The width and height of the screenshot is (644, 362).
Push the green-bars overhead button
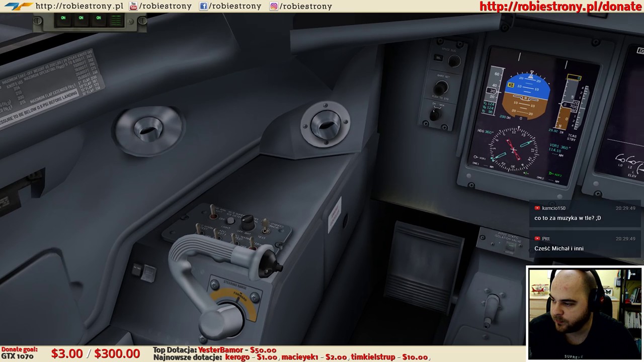tap(116, 20)
